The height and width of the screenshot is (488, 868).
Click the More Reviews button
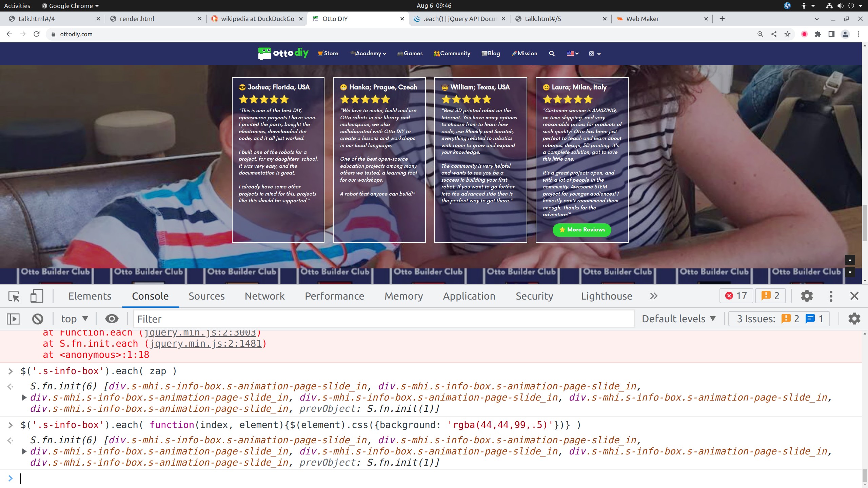pyautogui.click(x=582, y=230)
